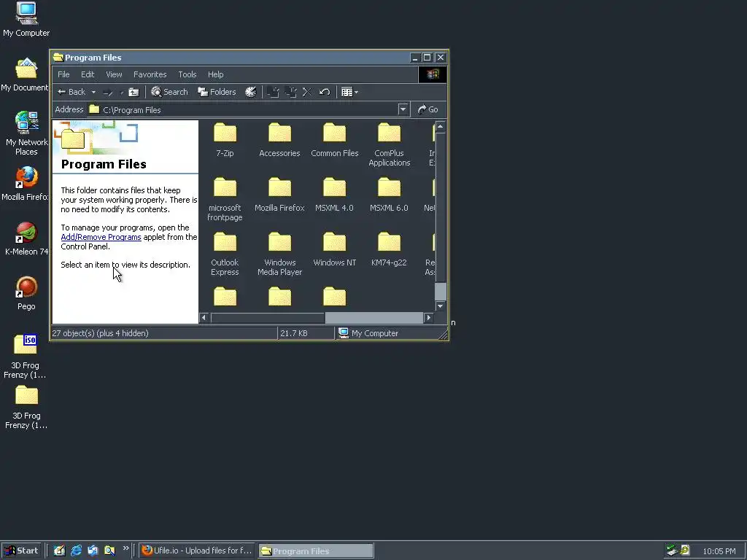
Task: Launch Internet Explorer from quick launch
Action: click(76, 551)
